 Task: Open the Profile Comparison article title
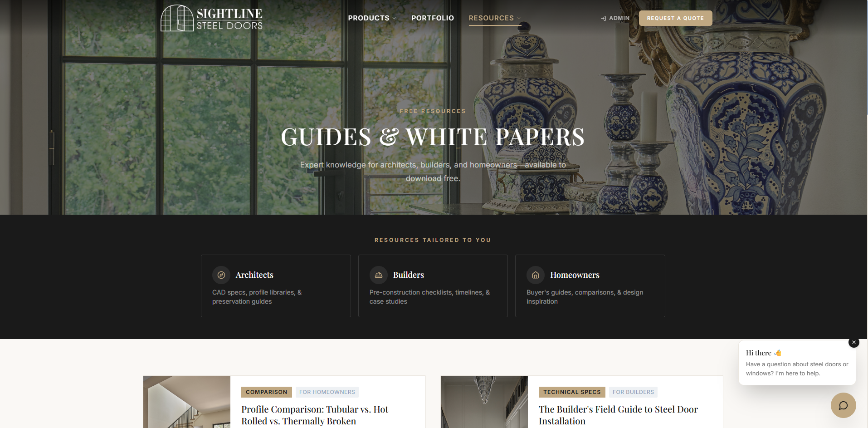click(x=315, y=415)
